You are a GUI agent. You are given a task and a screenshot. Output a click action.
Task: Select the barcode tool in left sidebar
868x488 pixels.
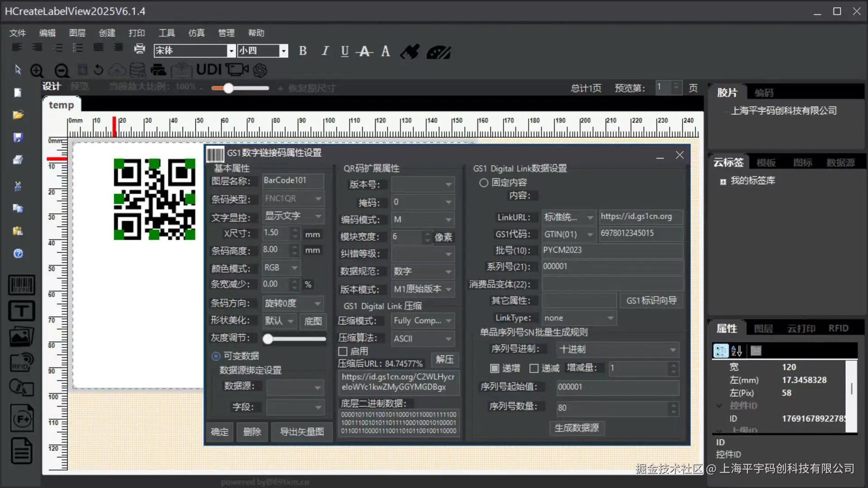[21, 285]
